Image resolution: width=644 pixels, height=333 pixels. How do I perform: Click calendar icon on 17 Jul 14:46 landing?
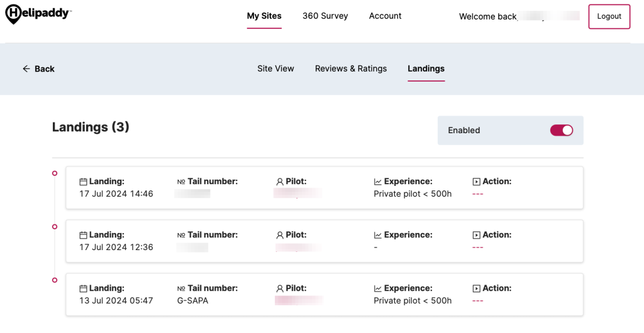[83, 182]
